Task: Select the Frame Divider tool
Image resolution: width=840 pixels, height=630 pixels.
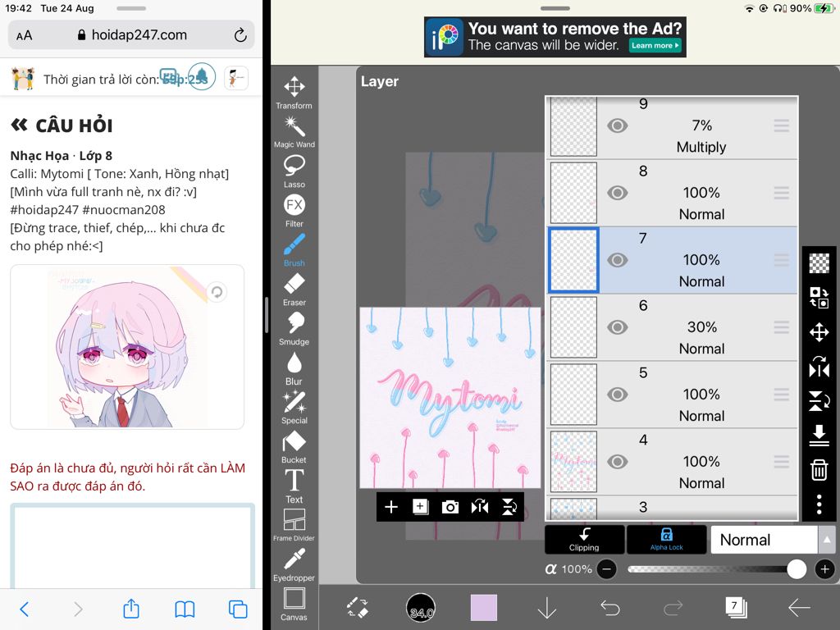Action: click(294, 525)
